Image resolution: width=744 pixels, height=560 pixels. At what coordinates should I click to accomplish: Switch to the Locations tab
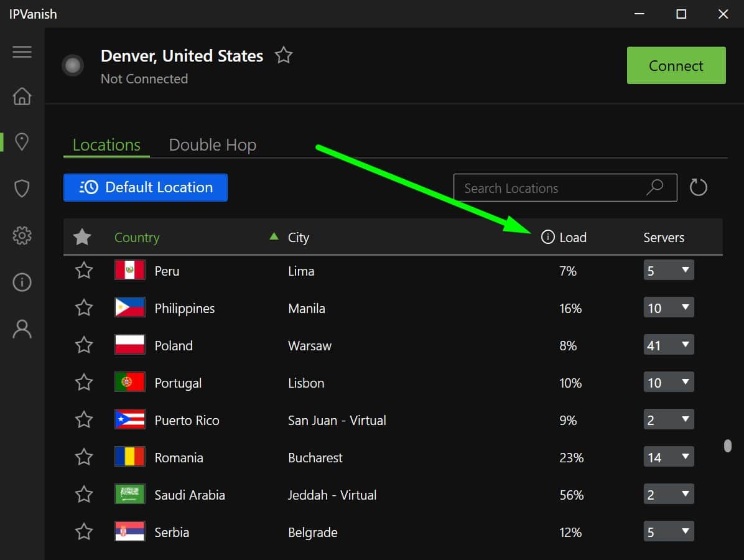click(x=106, y=145)
